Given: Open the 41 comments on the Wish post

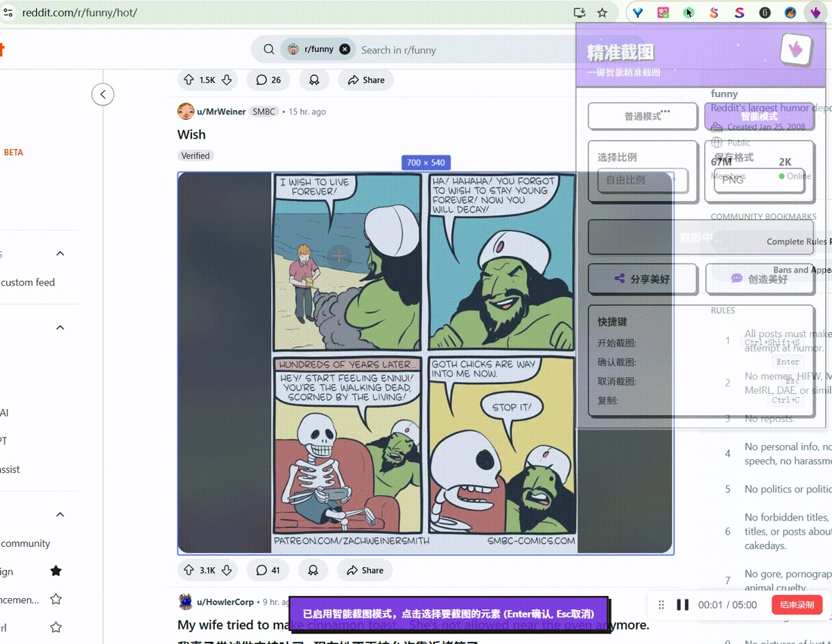Looking at the screenshot, I should pyautogui.click(x=268, y=570).
